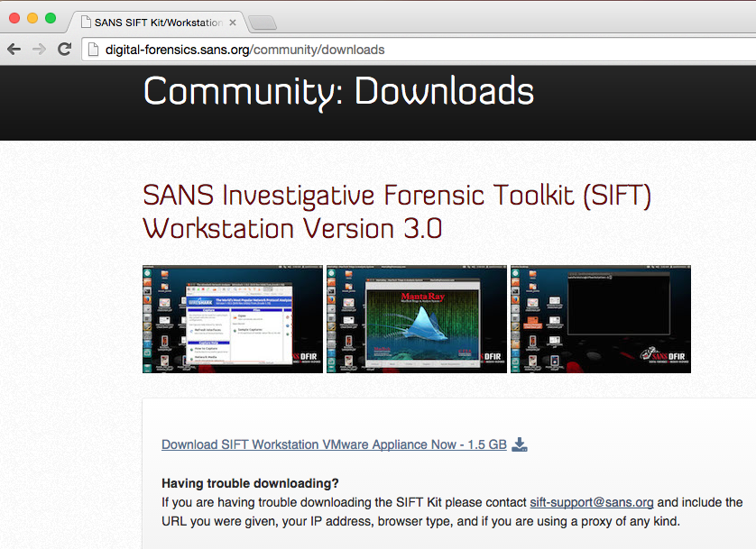Click the 'Community: Downloads' heading
Screen dimensions: 756x549
tap(339, 92)
